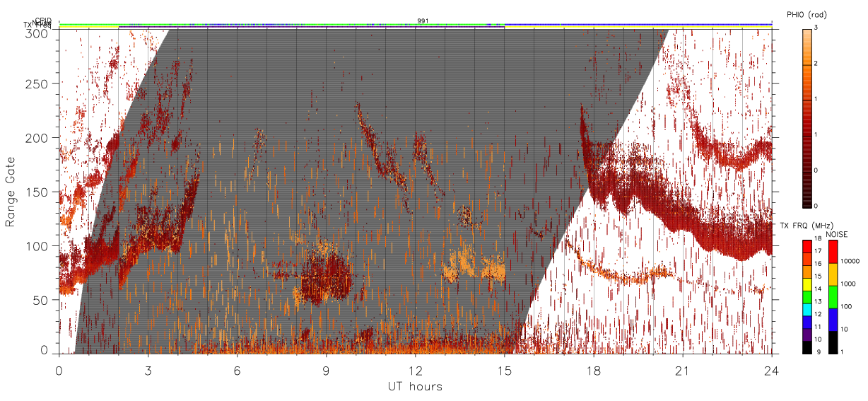Pick the blue segment of NOISE colorbar
The height and width of the screenshot is (401, 868).
(832, 320)
